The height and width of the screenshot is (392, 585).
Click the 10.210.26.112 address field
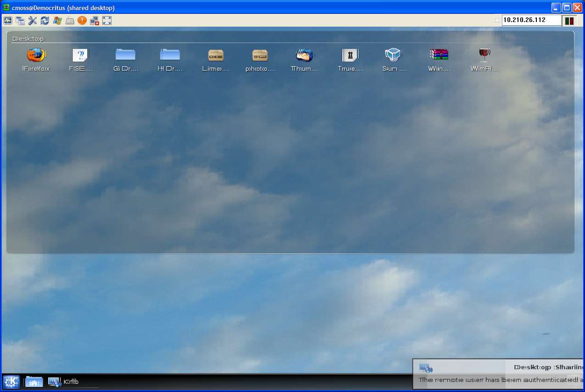pyautogui.click(x=531, y=20)
